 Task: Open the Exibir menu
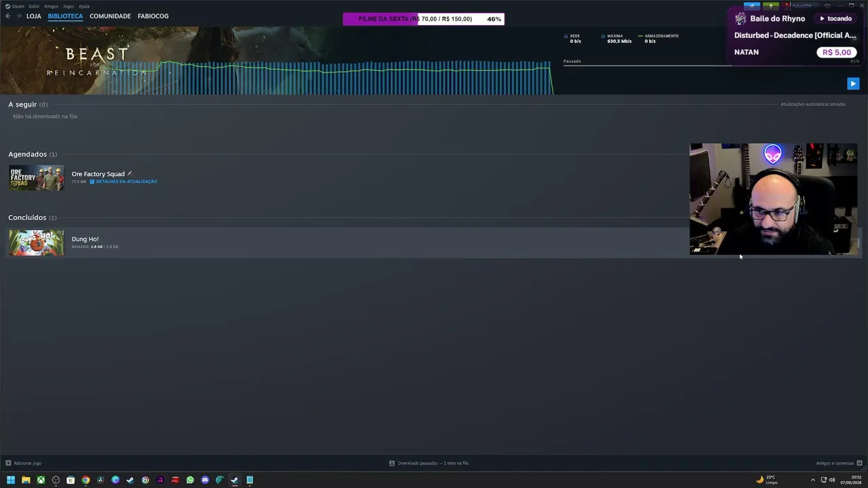point(34,6)
